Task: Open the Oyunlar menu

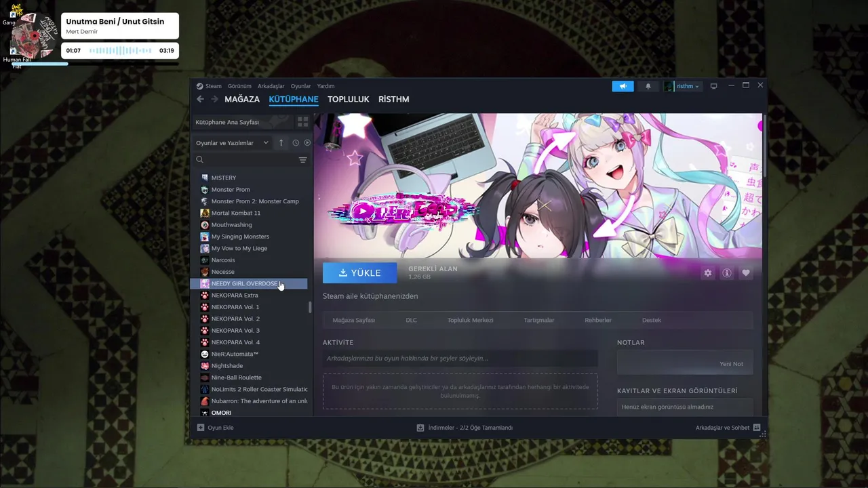Action: pyautogui.click(x=300, y=86)
